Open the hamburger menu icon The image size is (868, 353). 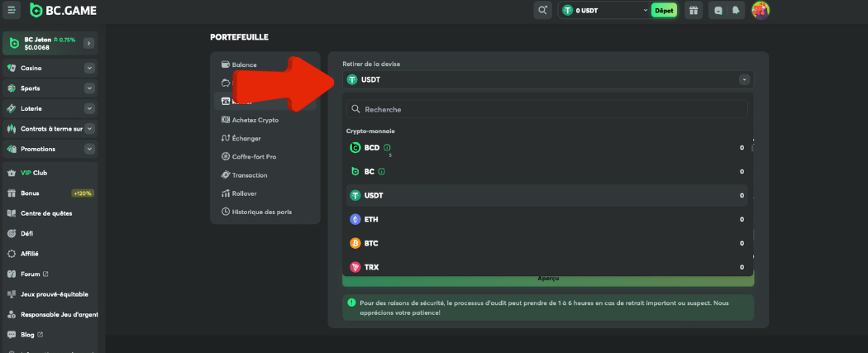(x=12, y=10)
